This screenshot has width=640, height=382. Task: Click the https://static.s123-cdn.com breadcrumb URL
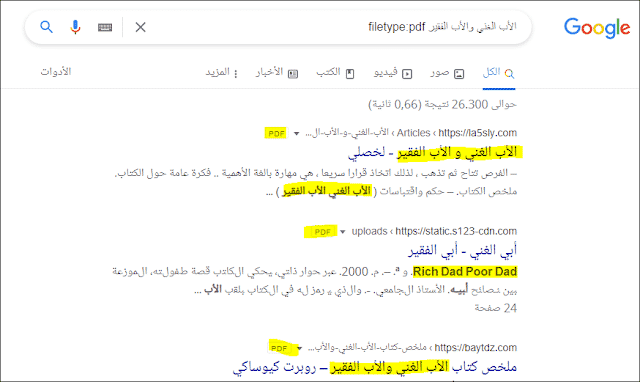[456, 231]
